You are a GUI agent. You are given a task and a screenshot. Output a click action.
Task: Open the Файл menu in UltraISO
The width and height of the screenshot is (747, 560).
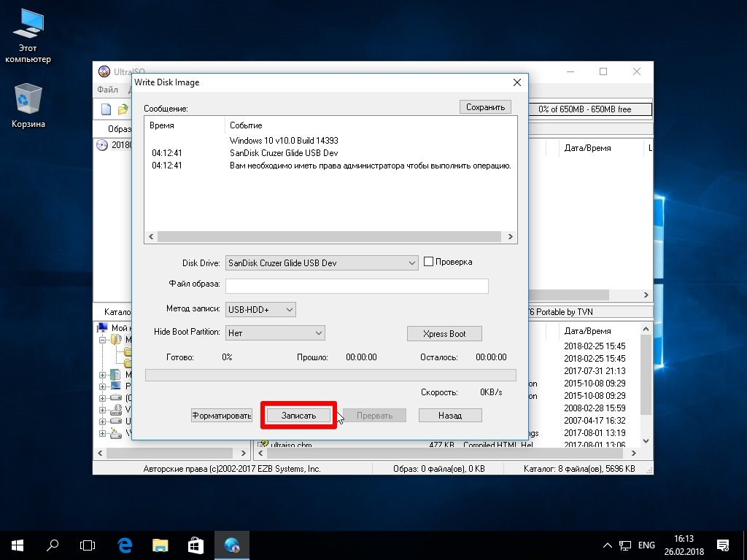[x=108, y=90]
